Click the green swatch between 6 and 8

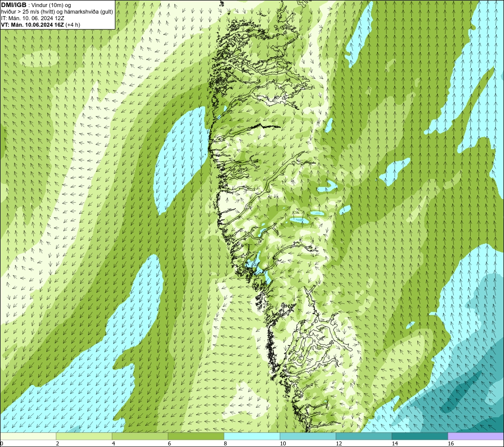tap(196, 436)
